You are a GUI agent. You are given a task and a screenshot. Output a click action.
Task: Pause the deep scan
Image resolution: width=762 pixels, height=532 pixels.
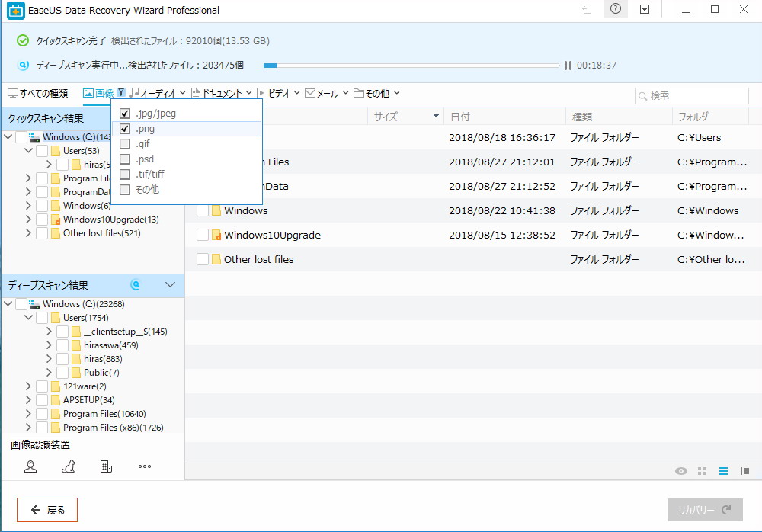point(568,65)
